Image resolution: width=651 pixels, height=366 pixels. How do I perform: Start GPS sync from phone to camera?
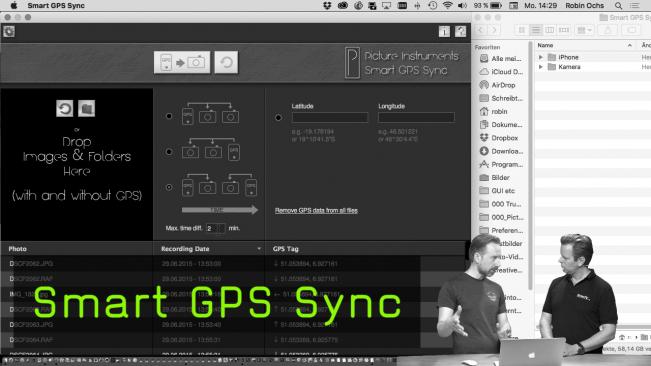(x=182, y=62)
